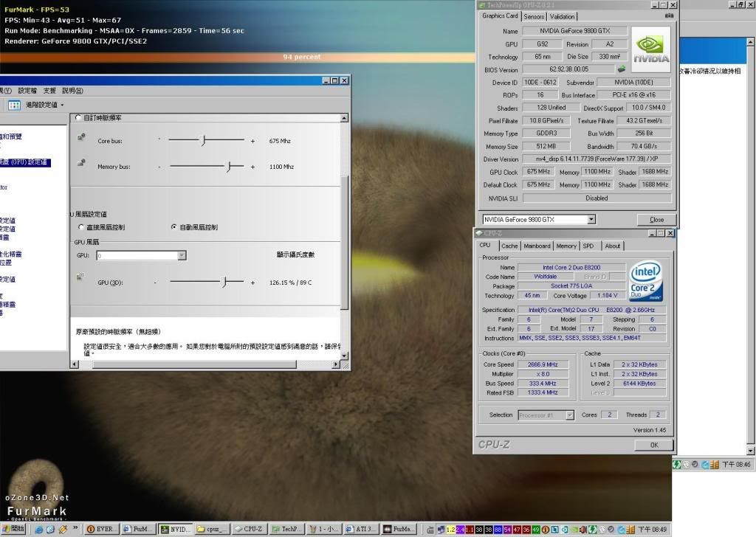Select the automatic fan control radio button

[174, 227]
